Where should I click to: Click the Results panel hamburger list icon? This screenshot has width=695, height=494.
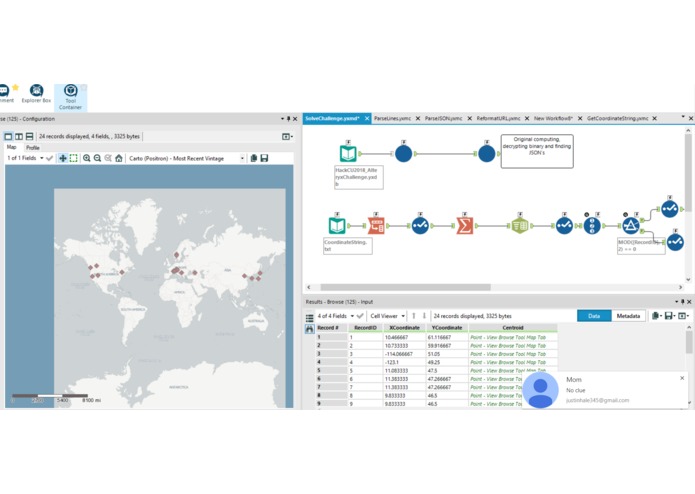(309, 317)
